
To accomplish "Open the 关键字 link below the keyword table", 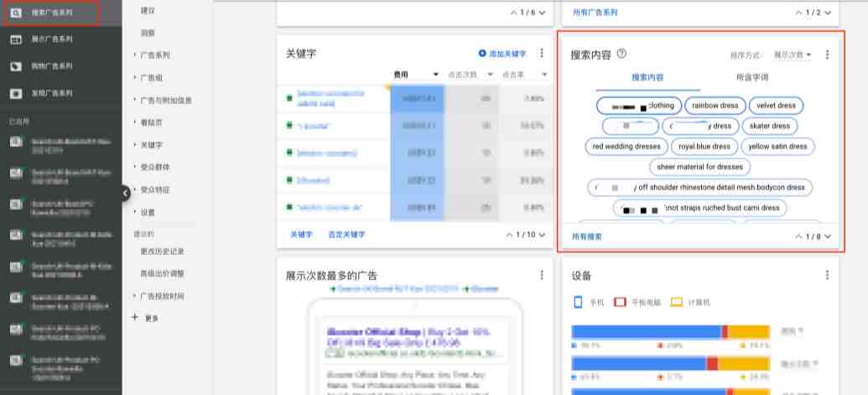I will click(302, 235).
